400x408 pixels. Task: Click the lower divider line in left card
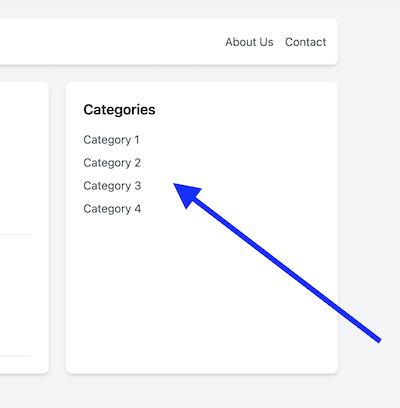tap(16, 356)
